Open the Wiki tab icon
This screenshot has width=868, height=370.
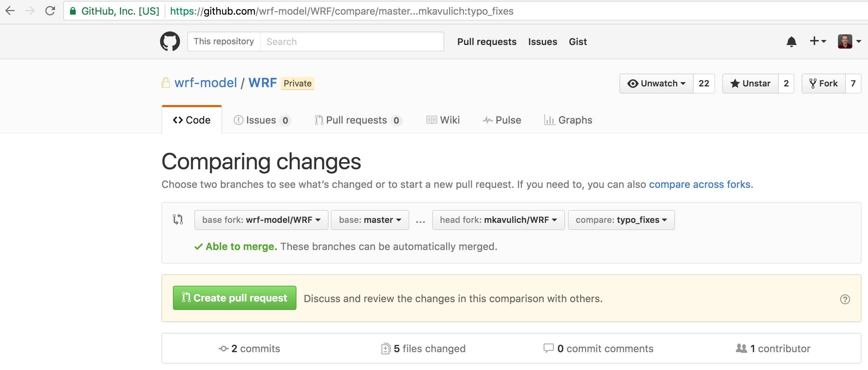(432, 120)
